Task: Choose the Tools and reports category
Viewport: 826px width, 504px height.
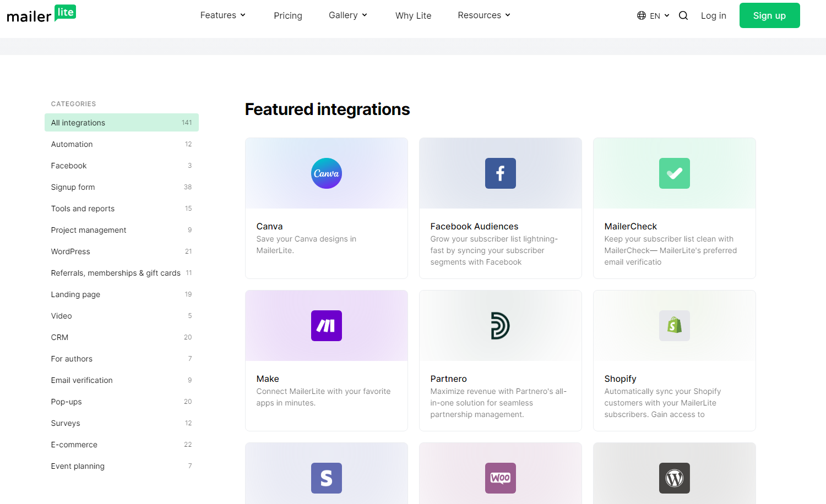Action: 122,209
